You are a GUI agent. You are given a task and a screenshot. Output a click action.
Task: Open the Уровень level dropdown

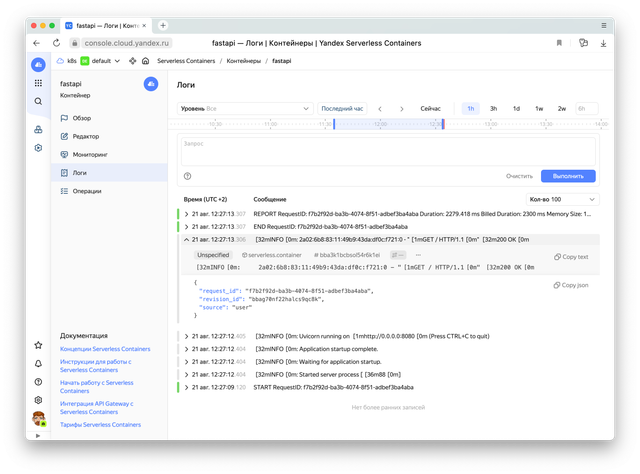point(245,108)
